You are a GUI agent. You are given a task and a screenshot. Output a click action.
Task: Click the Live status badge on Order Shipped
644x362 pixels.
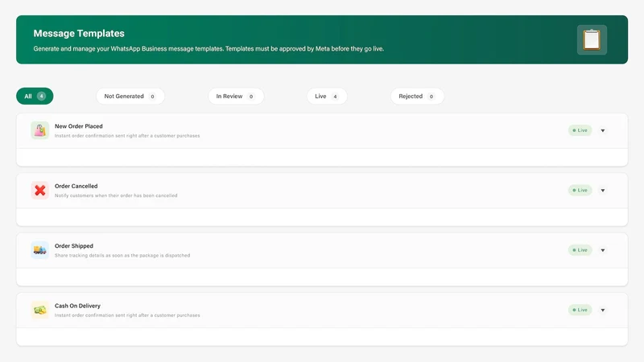pyautogui.click(x=580, y=250)
